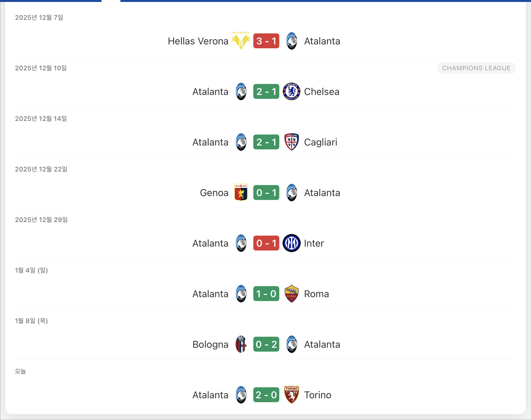Open the red 0 - 1 Inter score

click(266, 243)
